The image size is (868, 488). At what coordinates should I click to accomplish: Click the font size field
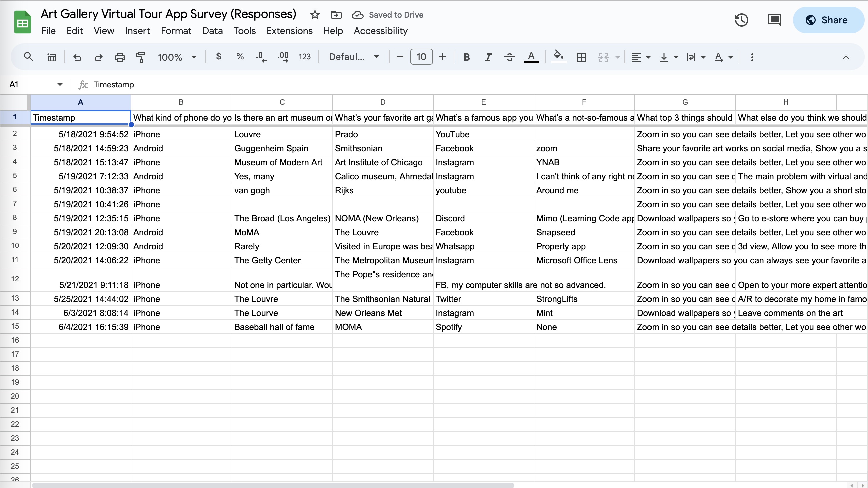421,57
